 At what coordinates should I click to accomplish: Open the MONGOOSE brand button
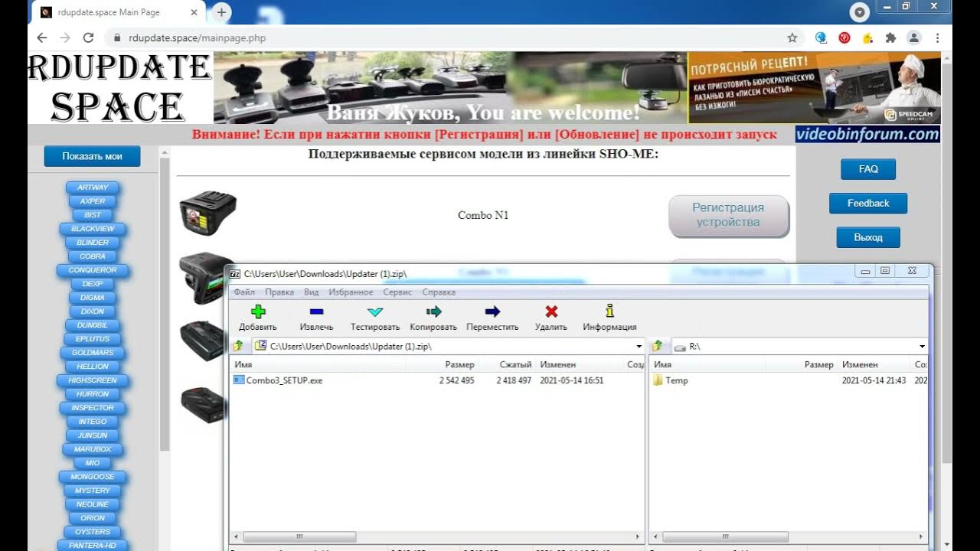click(x=93, y=477)
